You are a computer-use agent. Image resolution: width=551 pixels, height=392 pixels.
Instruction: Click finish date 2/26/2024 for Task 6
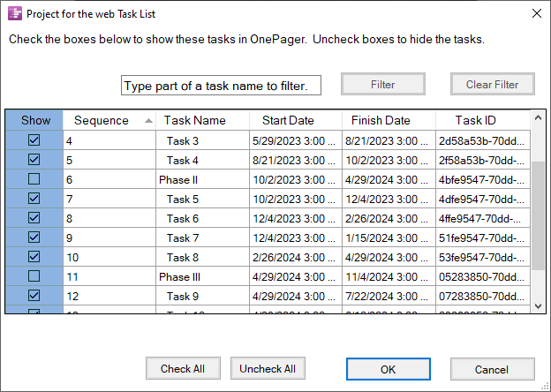(x=389, y=218)
